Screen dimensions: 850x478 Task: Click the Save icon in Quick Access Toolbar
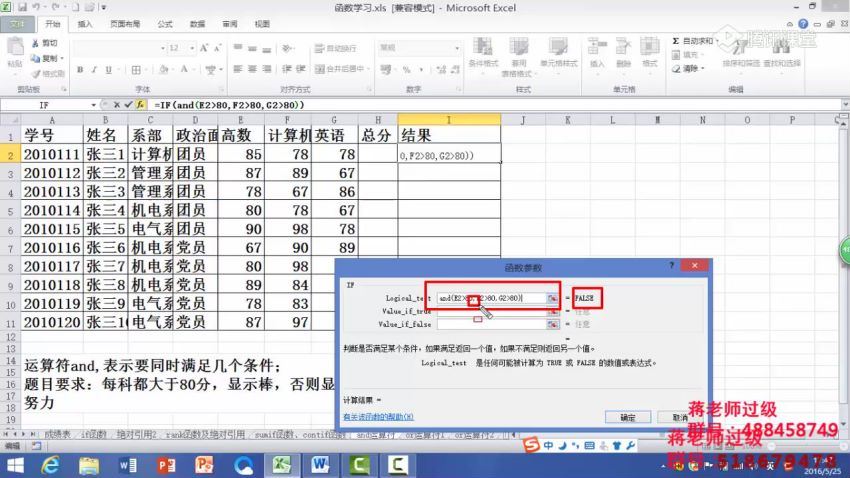click(x=23, y=8)
